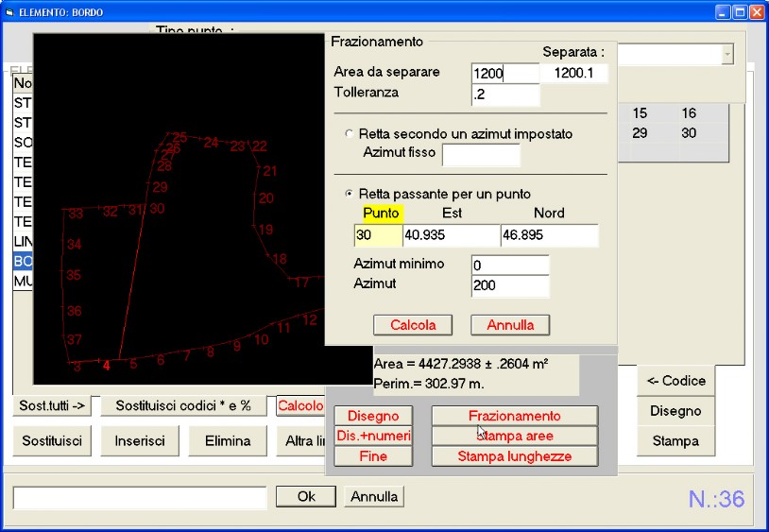
Task: Click the 'Sost.tutti ->' button
Action: [52, 405]
